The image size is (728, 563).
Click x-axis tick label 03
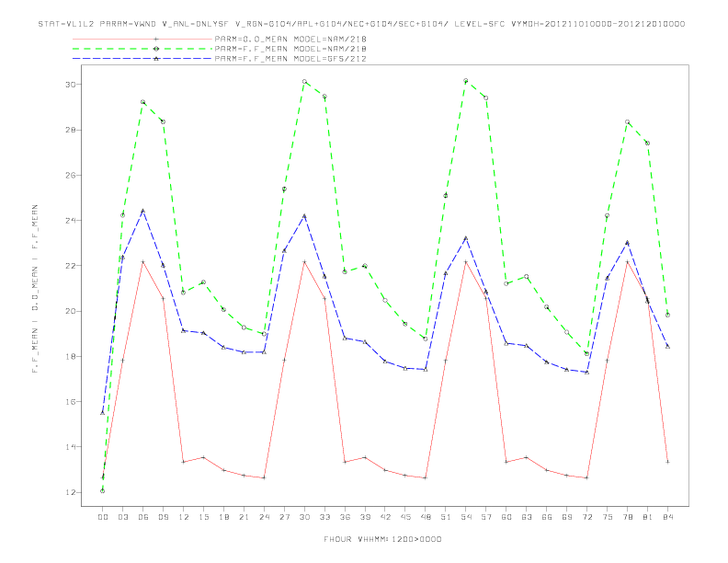[122, 517]
